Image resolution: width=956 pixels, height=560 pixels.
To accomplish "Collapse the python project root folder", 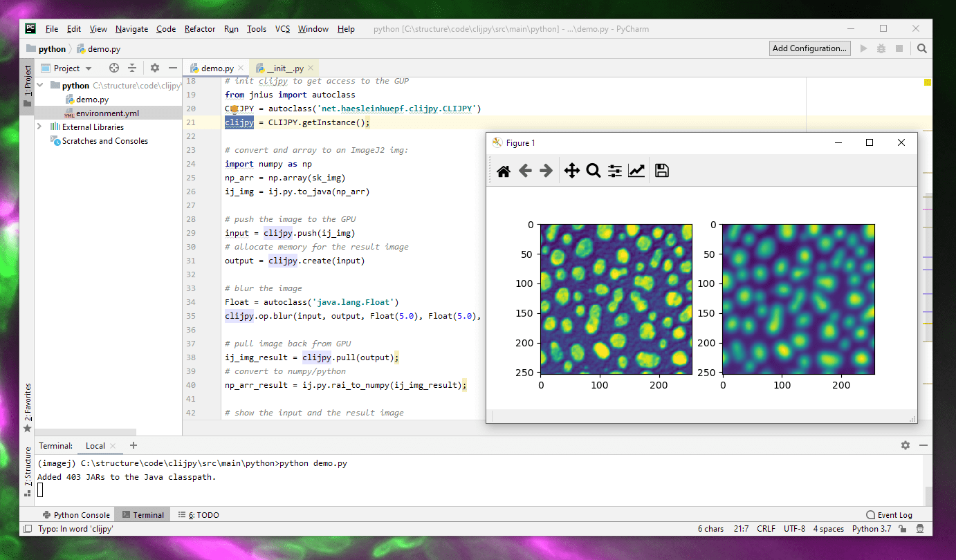I will pyautogui.click(x=40, y=86).
